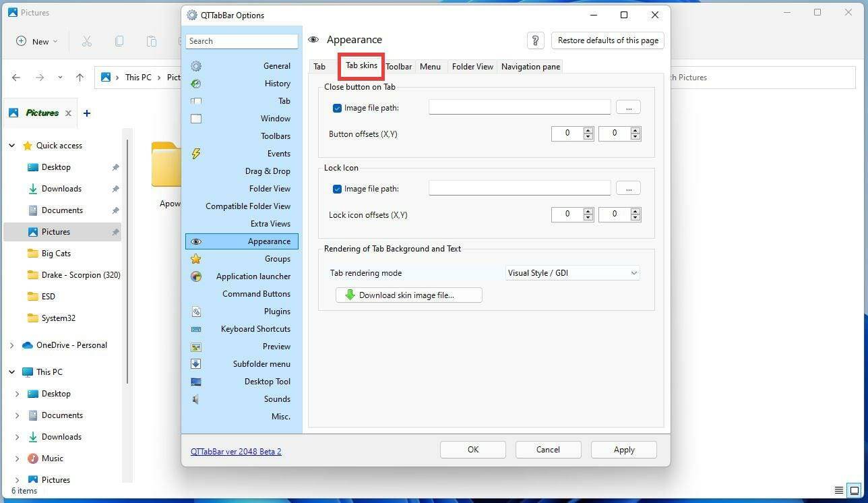Click Restore defaults of this page
Viewport: 868px width, 503px height.
click(607, 40)
